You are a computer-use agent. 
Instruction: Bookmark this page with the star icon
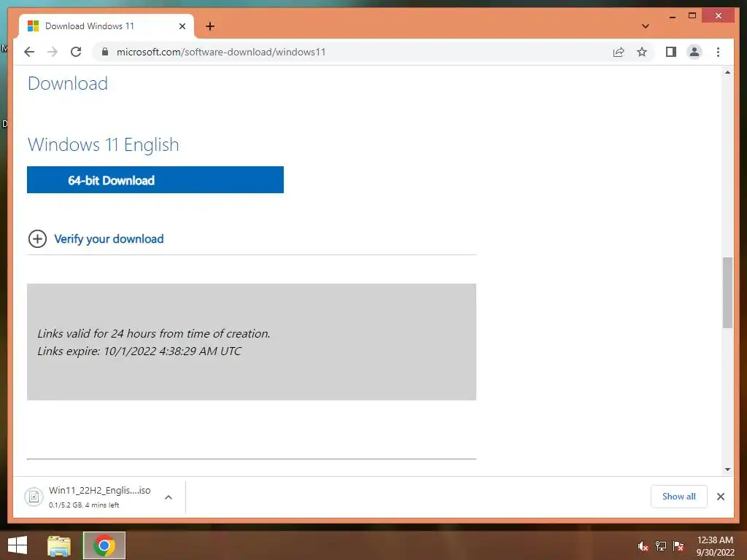tap(642, 52)
